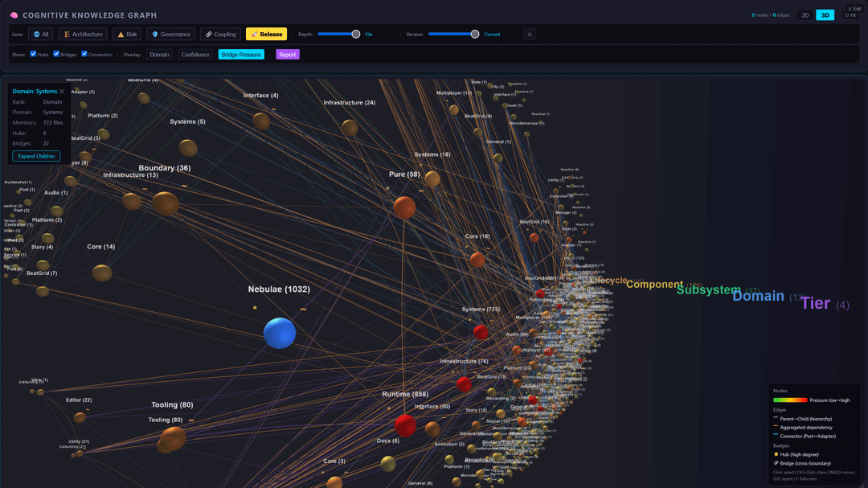Click the red Runtime (858) node
The width and height of the screenshot is (868, 488).
click(x=405, y=425)
